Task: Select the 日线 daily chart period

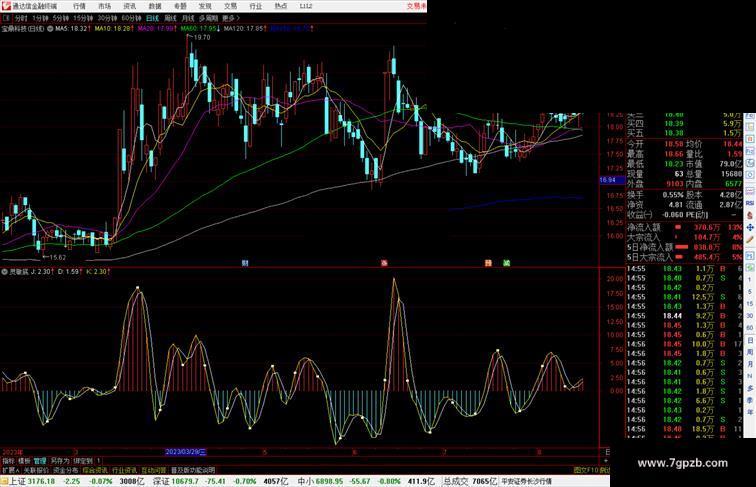Action: [x=152, y=18]
